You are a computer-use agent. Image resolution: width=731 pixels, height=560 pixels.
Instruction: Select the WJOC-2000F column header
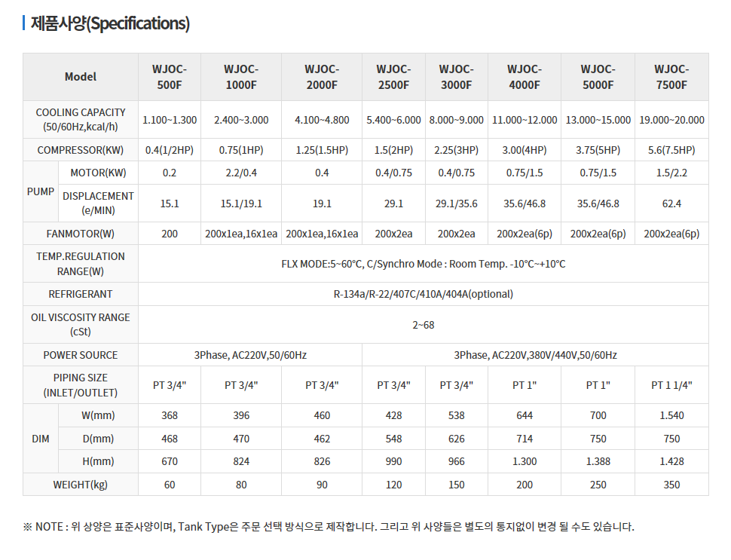322,77
